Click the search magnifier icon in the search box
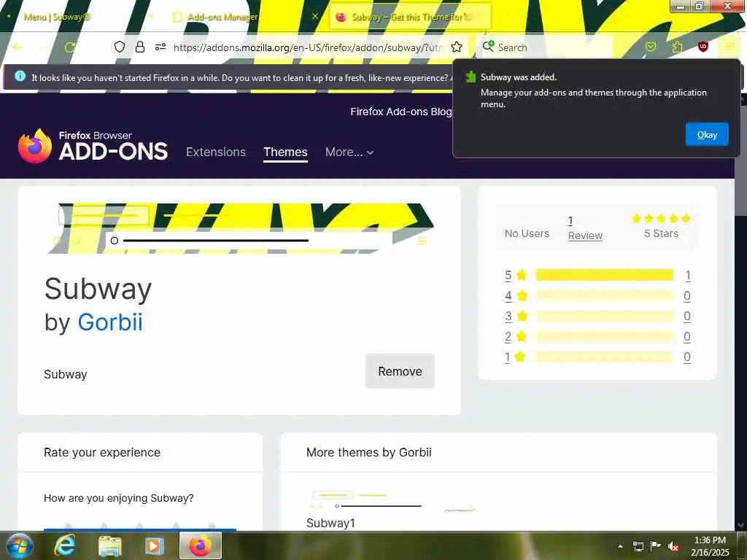 coord(488,46)
